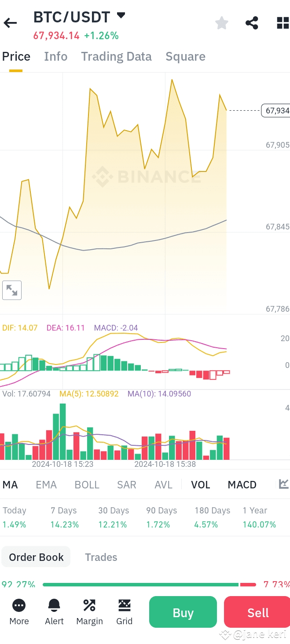
Task: Click the order book buy/sell ratio bar
Action: (149, 585)
